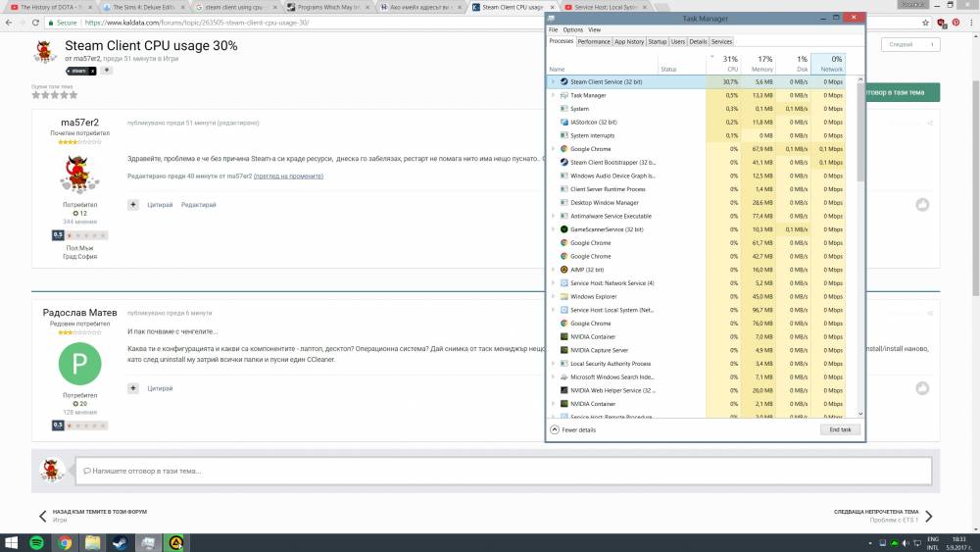Click the IAStorIcon process icon
This screenshot has width=980, height=552.
pyautogui.click(x=563, y=122)
